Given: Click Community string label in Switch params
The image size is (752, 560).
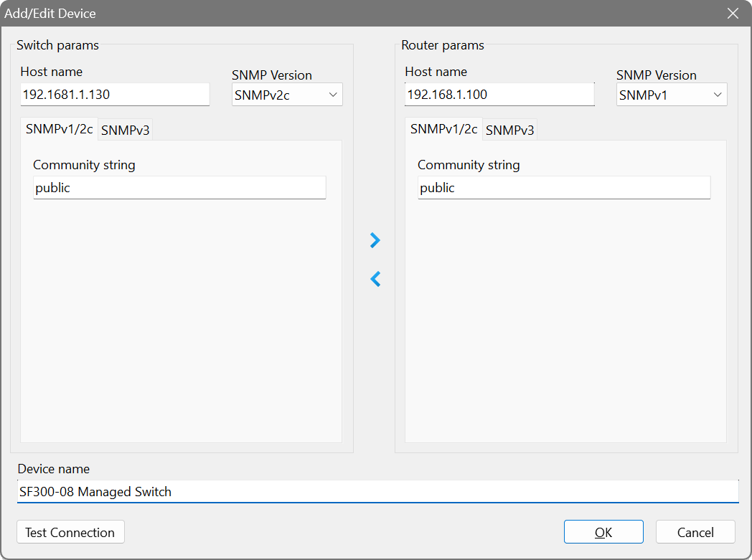Looking at the screenshot, I should tap(85, 165).
